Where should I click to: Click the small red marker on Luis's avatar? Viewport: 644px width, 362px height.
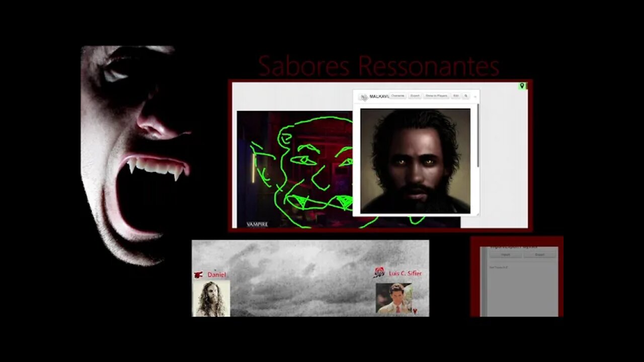tap(415, 311)
